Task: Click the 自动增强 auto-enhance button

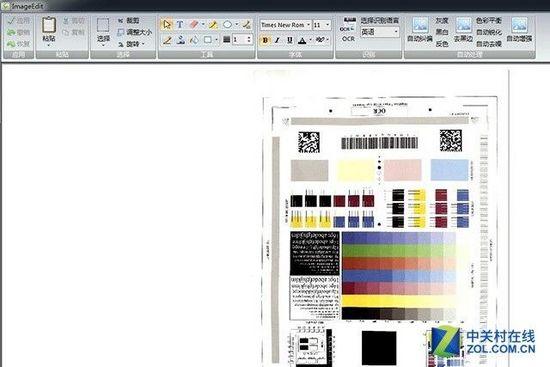Action: click(519, 29)
